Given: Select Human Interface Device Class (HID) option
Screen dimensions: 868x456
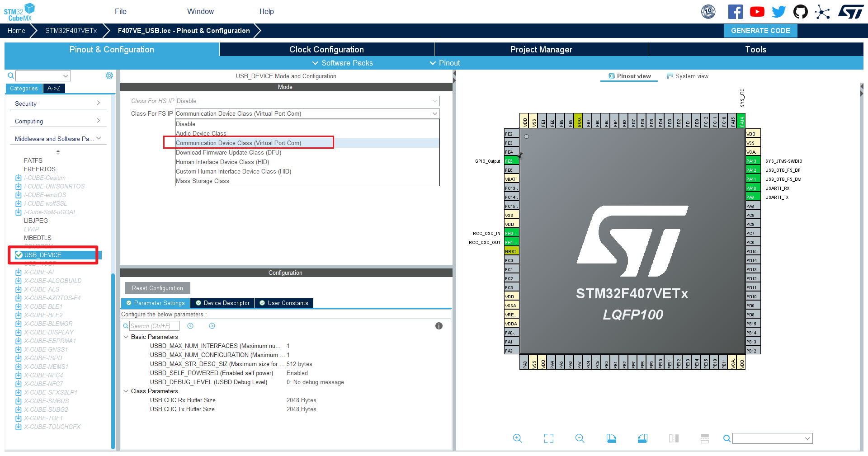Looking at the screenshot, I should 307,162.
